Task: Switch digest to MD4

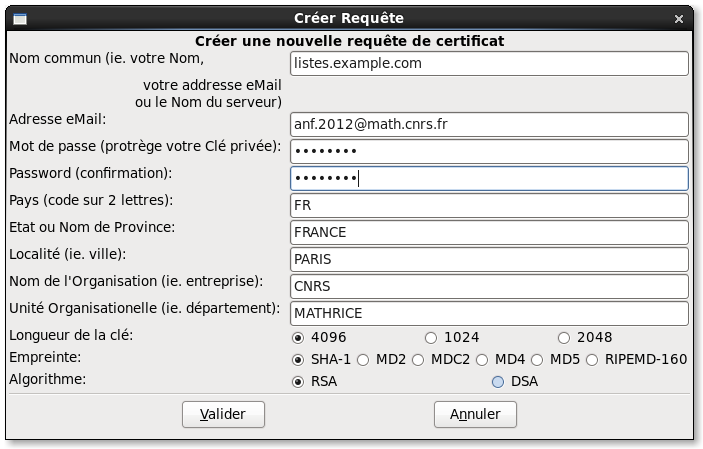Action: (x=483, y=359)
